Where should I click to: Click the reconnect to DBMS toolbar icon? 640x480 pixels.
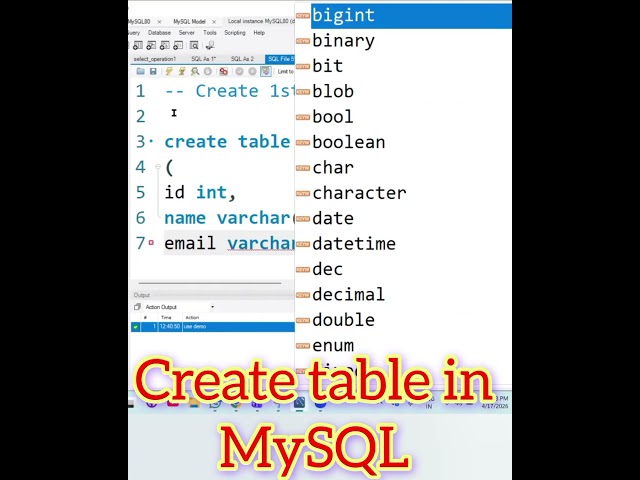click(x=210, y=45)
